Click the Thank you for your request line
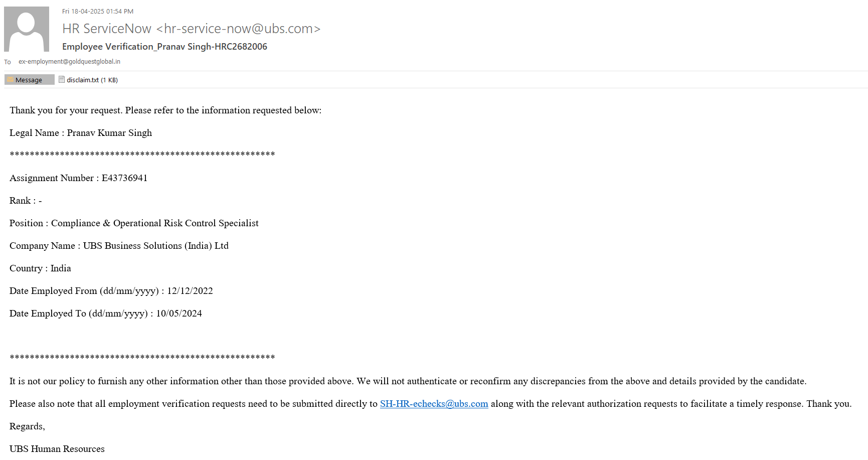The height and width of the screenshot is (460, 868). click(165, 110)
